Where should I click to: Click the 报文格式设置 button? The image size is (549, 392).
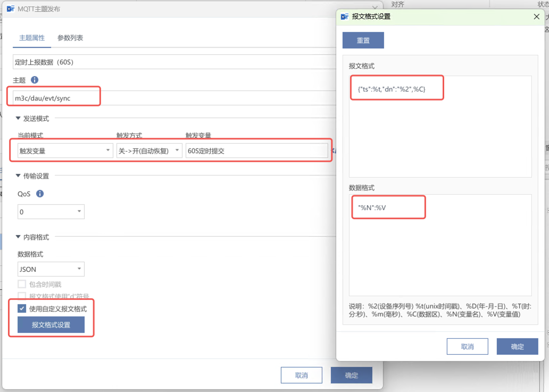(x=51, y=324)
